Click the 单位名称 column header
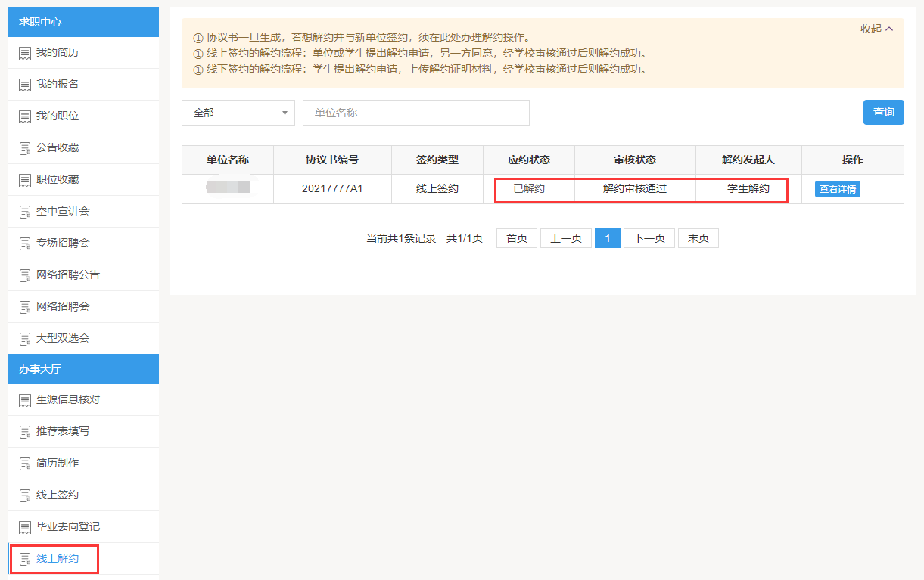This screenshot has width=924, height=580. tap(228, 160)
